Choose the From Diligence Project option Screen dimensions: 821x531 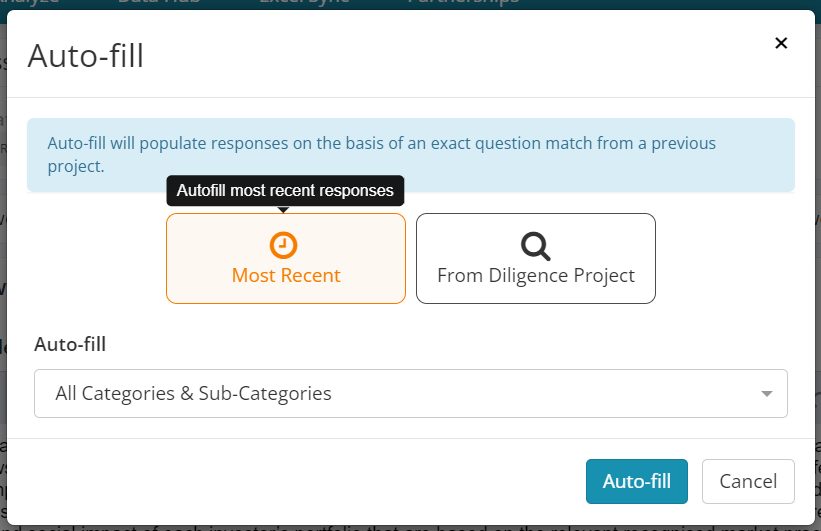(536, 258)
